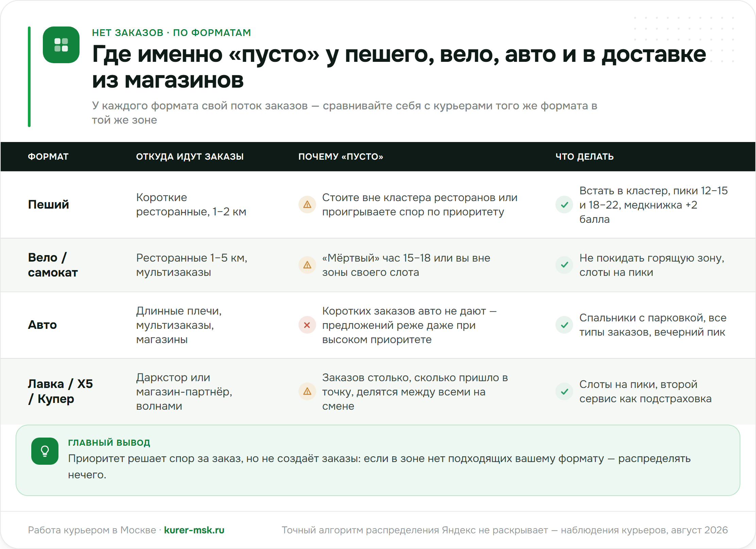Viewport: 756px width, 549px height.
Task: Click the green checkmark icon in the Пеший row
Action: pos(564,205)
